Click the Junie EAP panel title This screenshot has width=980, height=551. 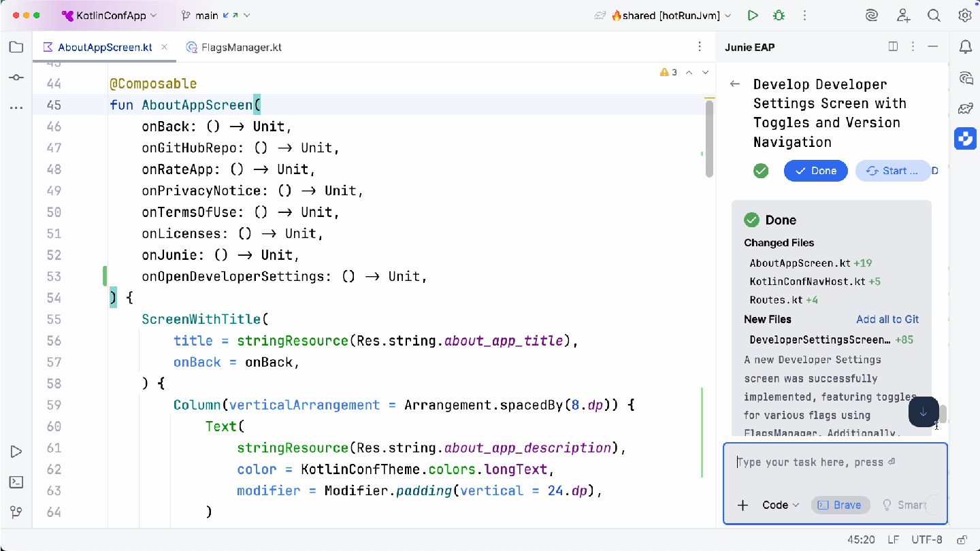749,47
